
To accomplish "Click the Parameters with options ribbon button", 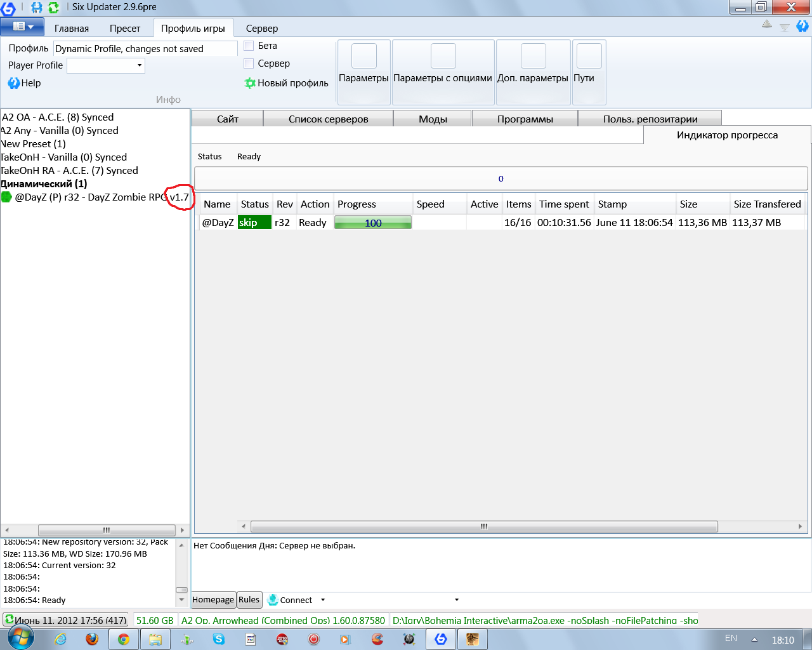I will click(443, 72).
